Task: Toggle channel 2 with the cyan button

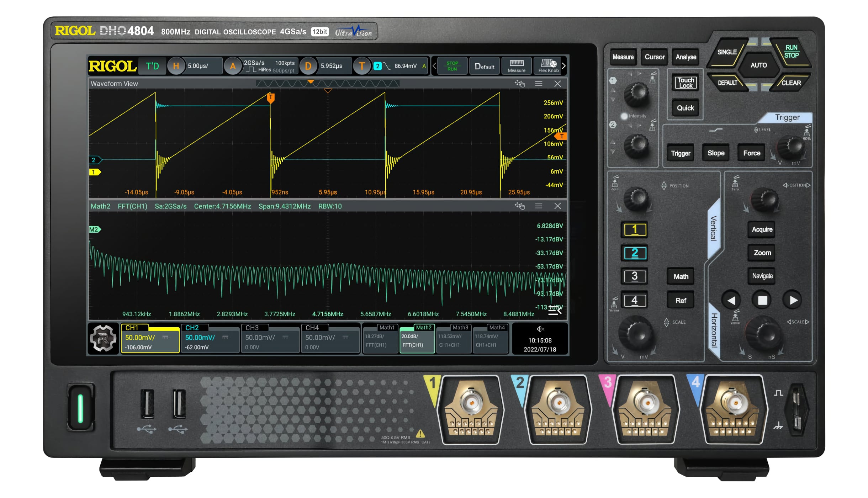Action: (635, 253)
